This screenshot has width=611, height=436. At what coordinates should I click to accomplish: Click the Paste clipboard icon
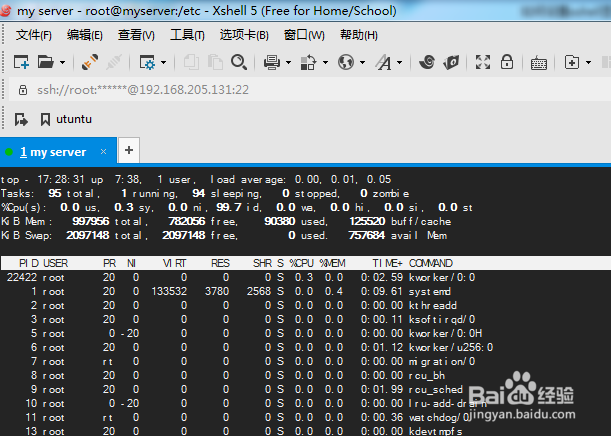tap(215, 62)
